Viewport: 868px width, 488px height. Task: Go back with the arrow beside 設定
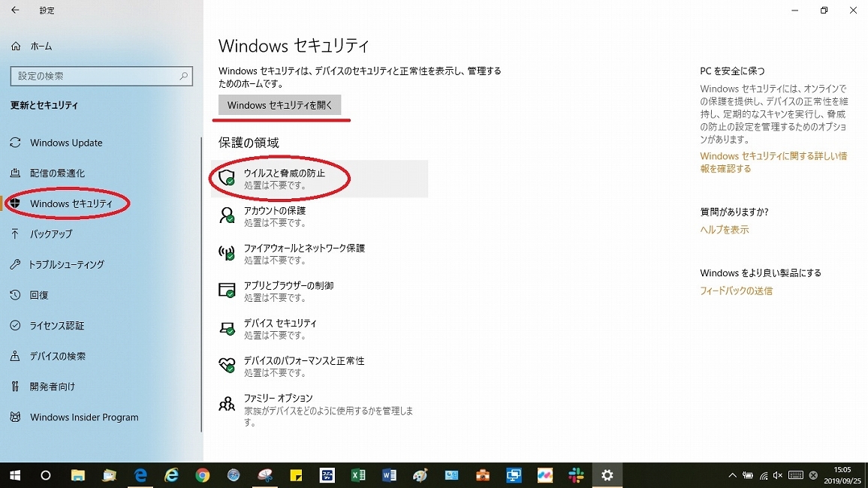pyautogui.click(x=15, y=10)
